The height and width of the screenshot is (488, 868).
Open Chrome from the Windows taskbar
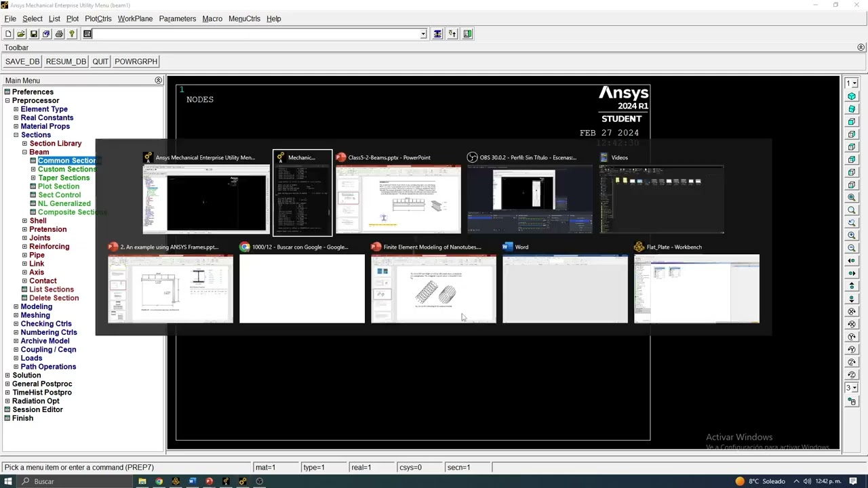tap(159, 481)
